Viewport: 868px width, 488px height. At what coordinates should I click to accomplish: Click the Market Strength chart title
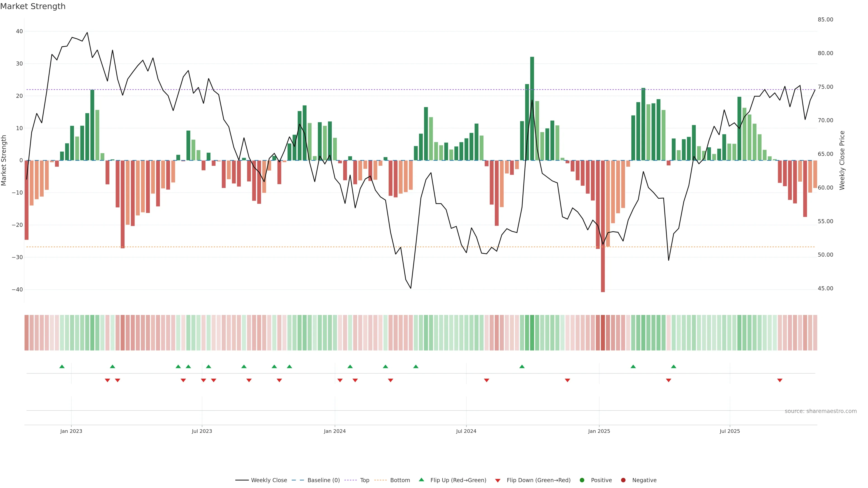(33, 6)
